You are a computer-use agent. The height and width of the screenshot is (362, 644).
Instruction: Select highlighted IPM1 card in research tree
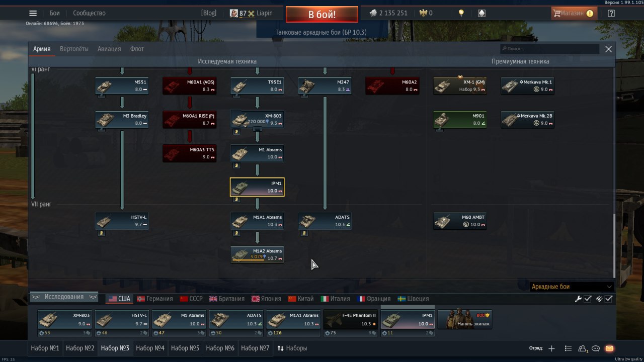[x=257, y=187]
